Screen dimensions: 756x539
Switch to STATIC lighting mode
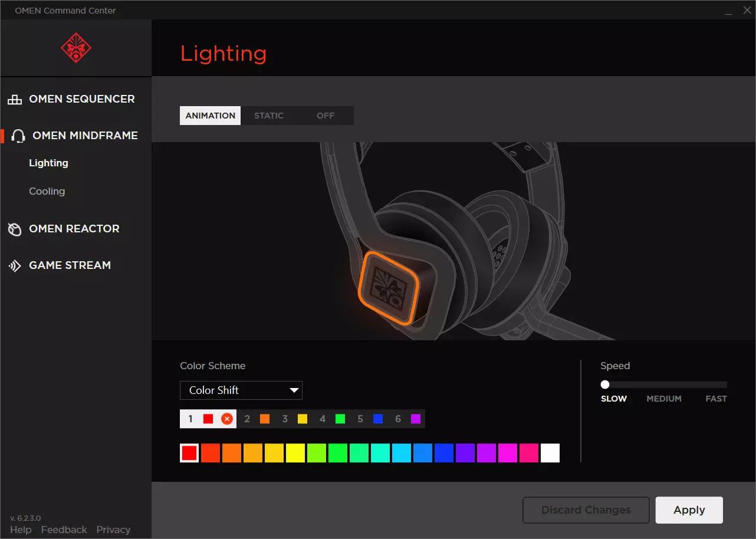point(269,116)
